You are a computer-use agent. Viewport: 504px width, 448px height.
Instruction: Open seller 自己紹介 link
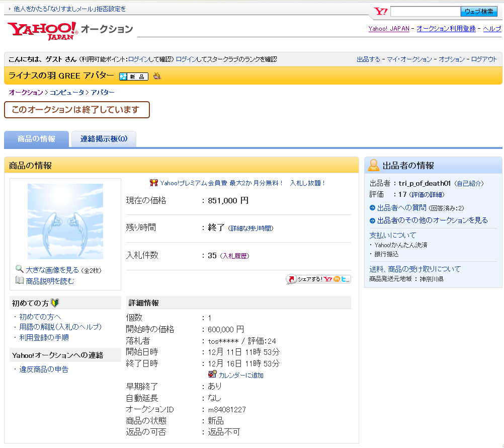(469, 184)
